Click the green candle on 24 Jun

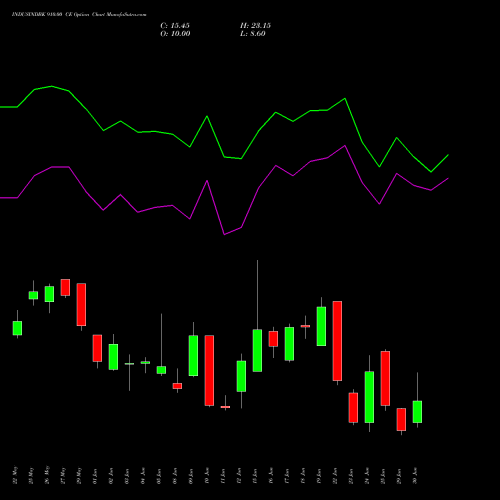(x=369, y=397)
